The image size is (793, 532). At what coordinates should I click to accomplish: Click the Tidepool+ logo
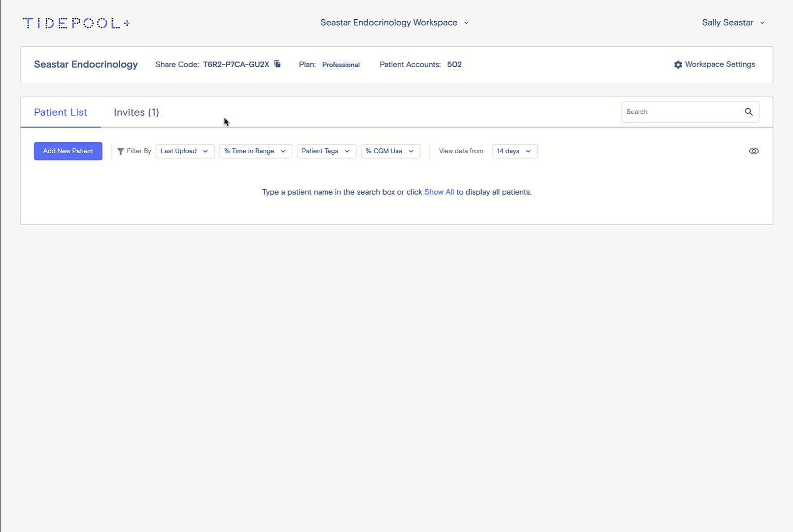tap(76, 23)
